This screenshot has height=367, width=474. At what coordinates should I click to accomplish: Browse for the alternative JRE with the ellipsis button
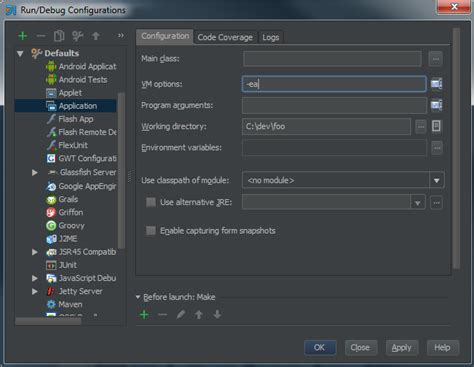436,202
